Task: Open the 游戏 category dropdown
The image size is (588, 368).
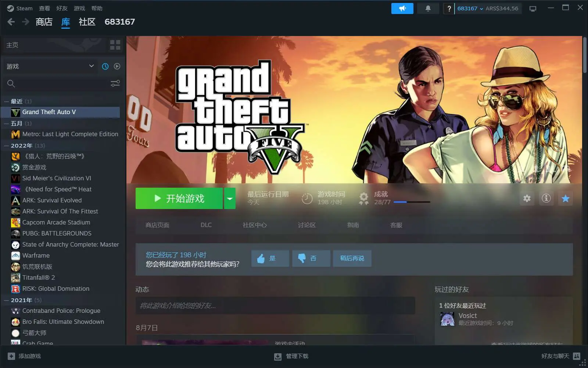Action: coord(50,66)
